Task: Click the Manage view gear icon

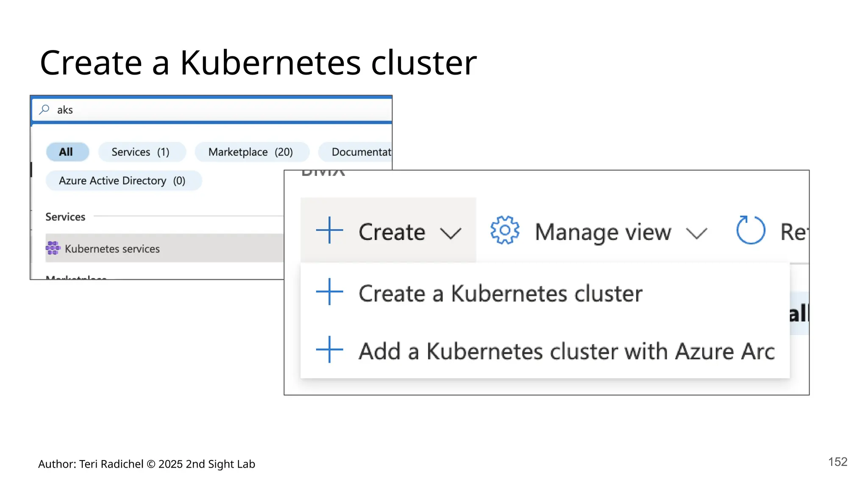Action: [504, 230]
